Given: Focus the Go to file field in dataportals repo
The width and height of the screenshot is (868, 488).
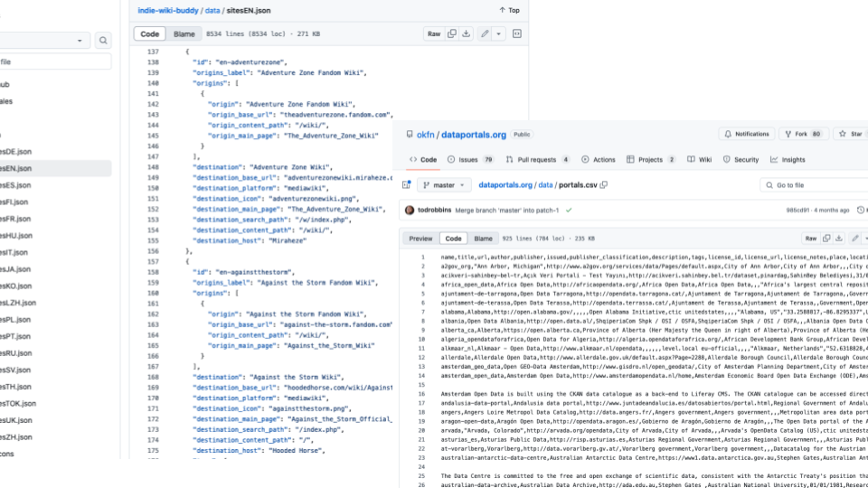Looking at the screenshot, I should pos(814,184).
